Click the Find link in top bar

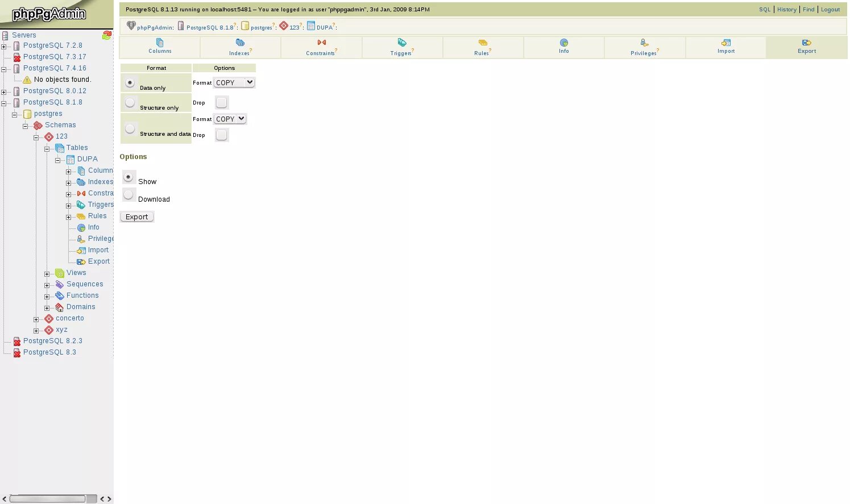[x=808, y=10]
